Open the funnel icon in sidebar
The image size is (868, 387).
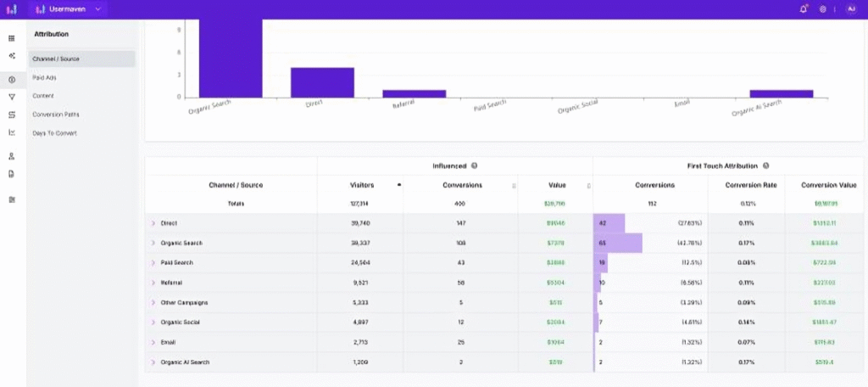(12, 97)
